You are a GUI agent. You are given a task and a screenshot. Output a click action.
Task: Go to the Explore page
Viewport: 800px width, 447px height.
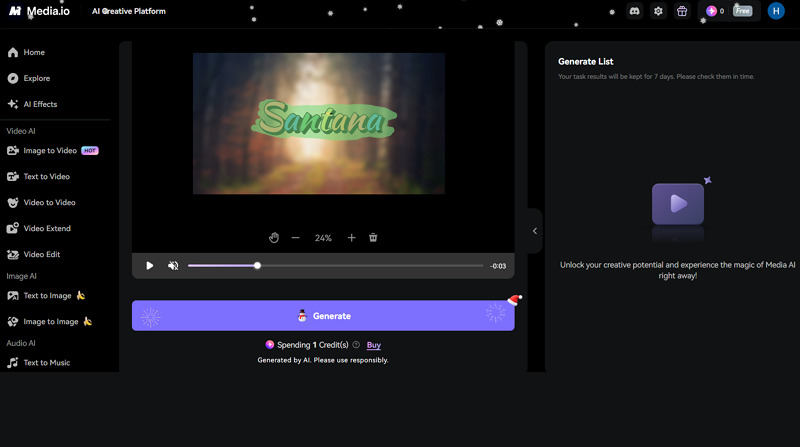tap(36, 78)
